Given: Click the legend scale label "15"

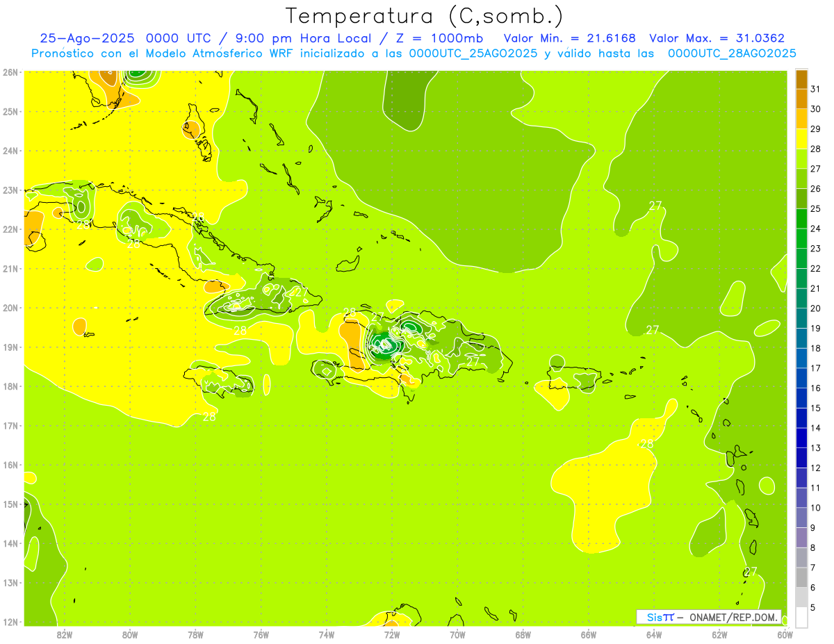Looking at the screenshot, I should click(x=815, y=408).
